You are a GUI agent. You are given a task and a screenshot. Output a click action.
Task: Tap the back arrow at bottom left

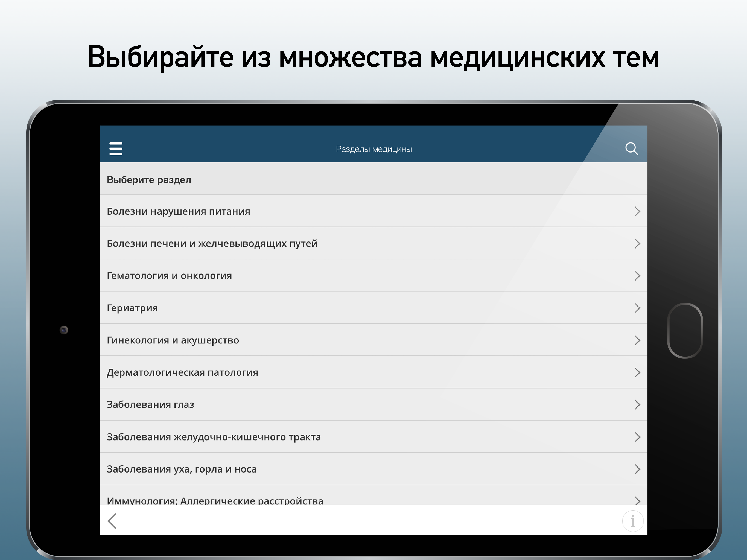click(x=112, y=521)
